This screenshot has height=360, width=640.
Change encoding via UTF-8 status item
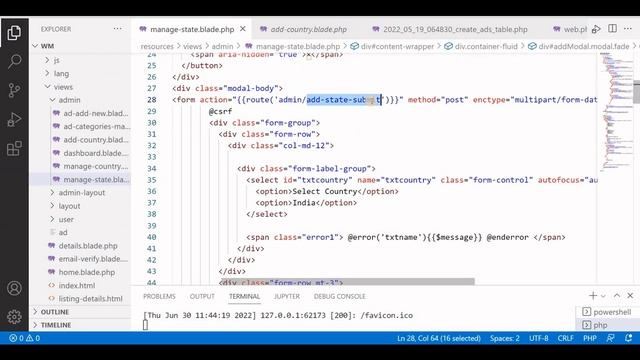pyautogui.click(x=539, y=338)
